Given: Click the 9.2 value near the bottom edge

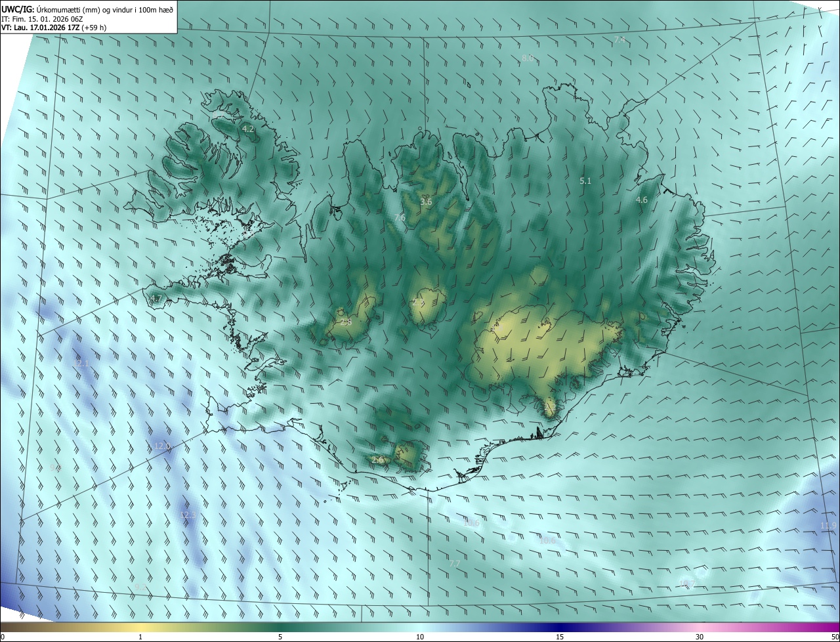Looking at the screenshot, I should pos(139,588).
